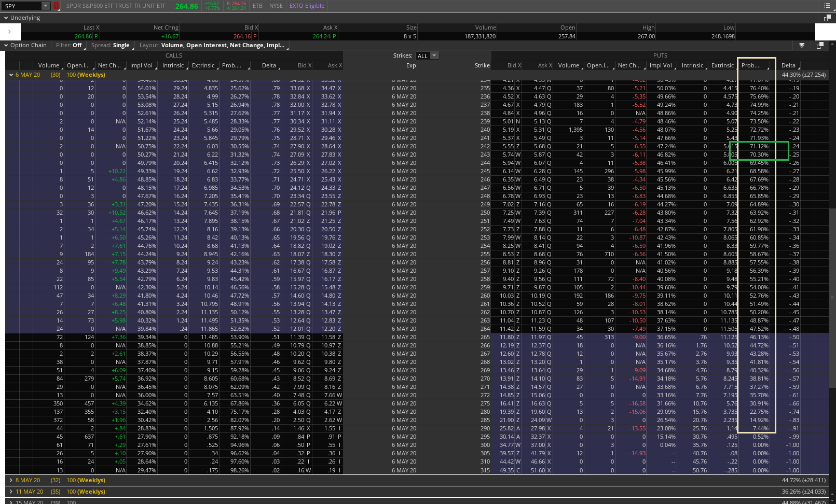This screenshot has width=836, height=504.
Task: Click the double-down chevron icon in Option Chain toolbar
Action: click(802, 46)
